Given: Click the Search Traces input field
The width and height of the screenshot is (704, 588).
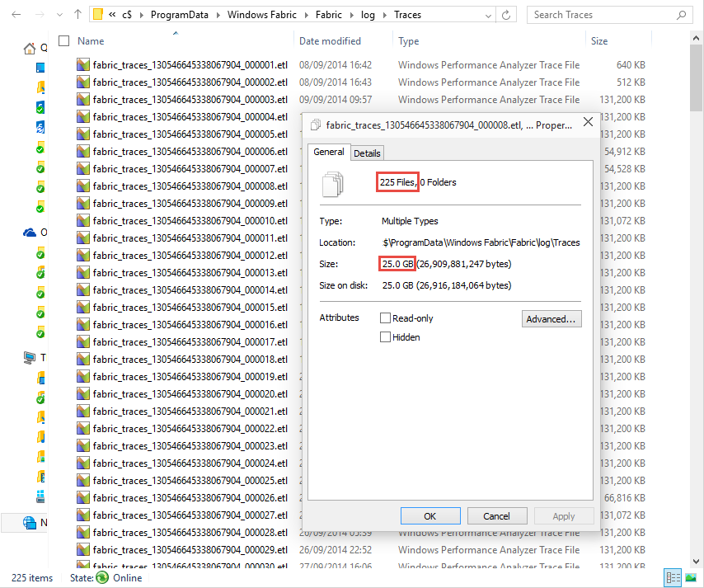Looking at the screenshot, I should 602,15.
